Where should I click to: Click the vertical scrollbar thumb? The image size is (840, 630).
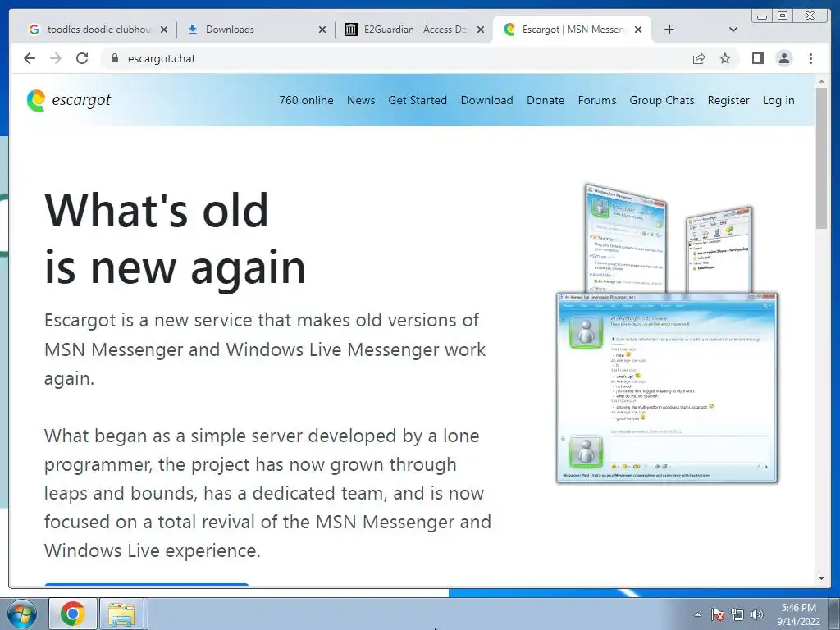[821, 158]
